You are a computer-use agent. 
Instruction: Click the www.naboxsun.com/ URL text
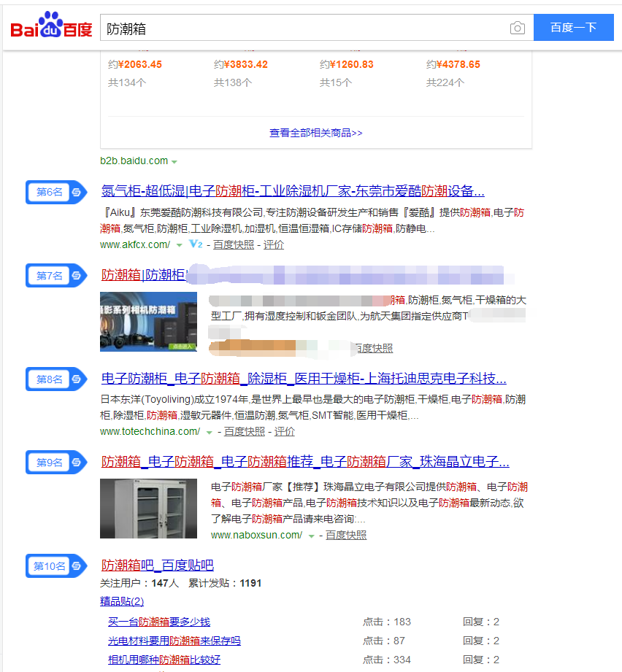pos(257,536)
